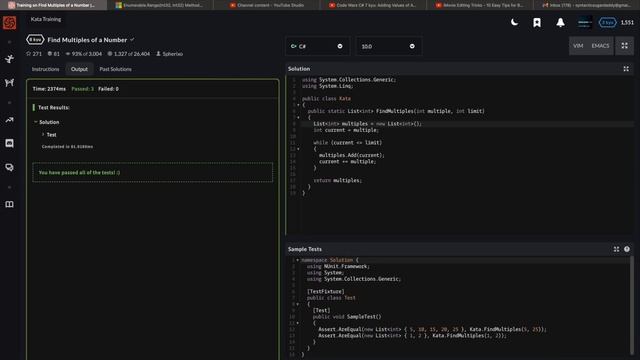Fold the while loop block at line 12

[x=298, y=149]
